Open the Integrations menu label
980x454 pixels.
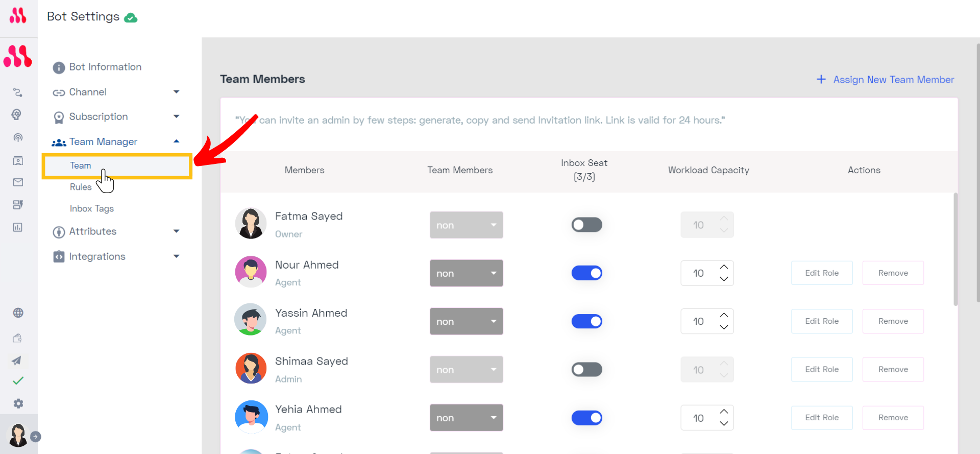point(97,256)
